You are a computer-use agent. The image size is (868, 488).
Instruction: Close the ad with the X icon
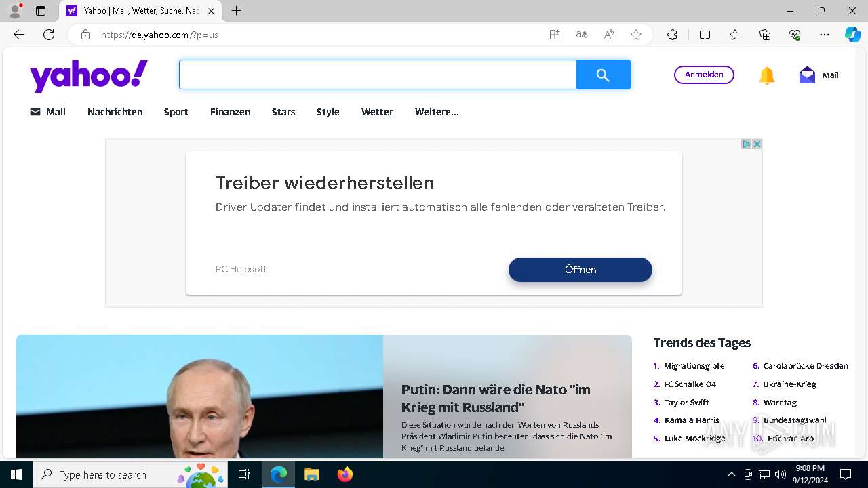[x=757, y=144]
